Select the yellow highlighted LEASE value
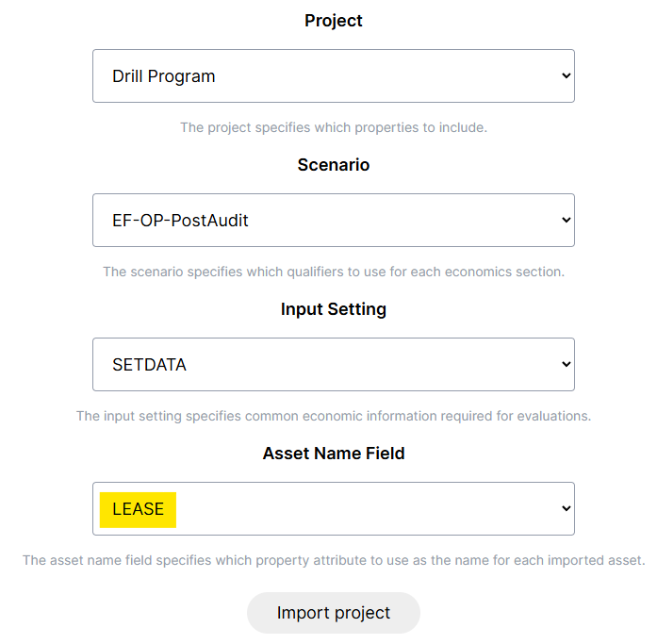657x644 pixels. pyautogui.click(x=138, y=509)
